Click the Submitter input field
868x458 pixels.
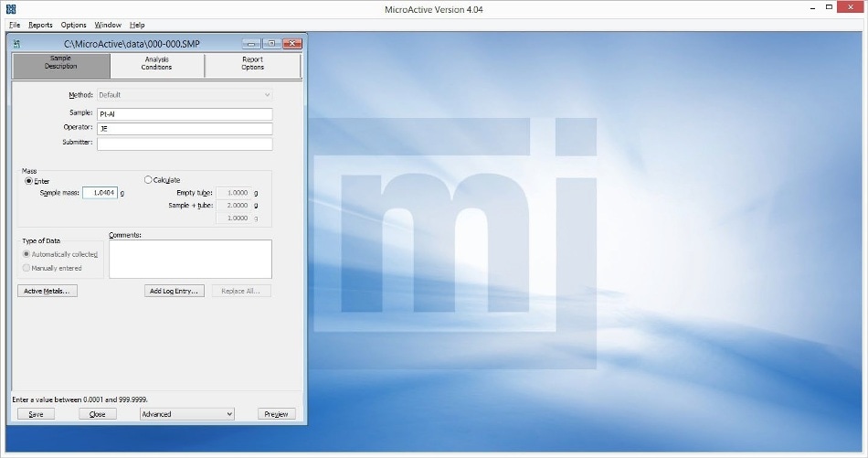(185, 144)
